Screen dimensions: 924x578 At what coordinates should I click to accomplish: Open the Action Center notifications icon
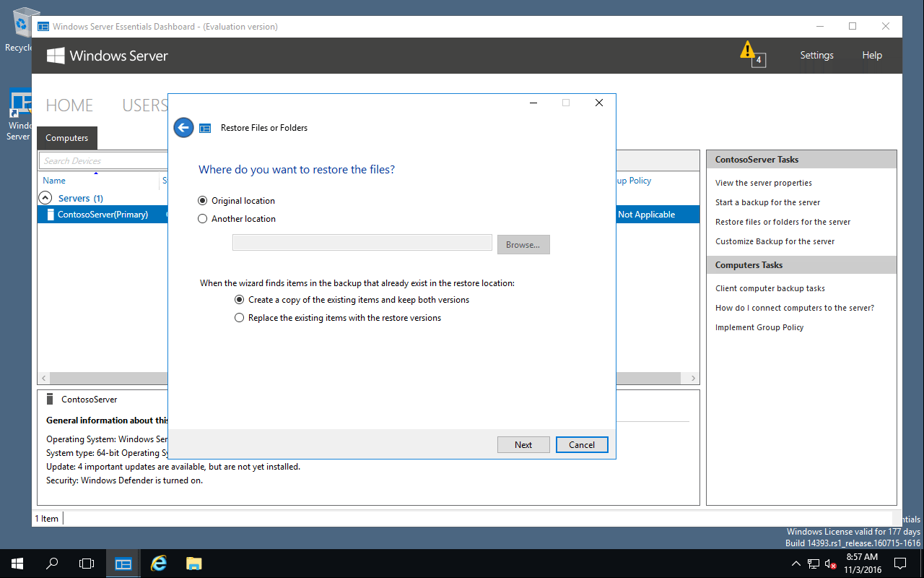(x=900, y=564)
